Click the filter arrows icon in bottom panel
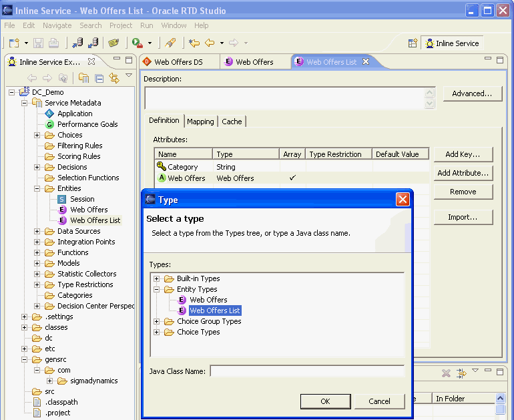The image size is (514, 420). pyautogui.click(x=461, y=373)
